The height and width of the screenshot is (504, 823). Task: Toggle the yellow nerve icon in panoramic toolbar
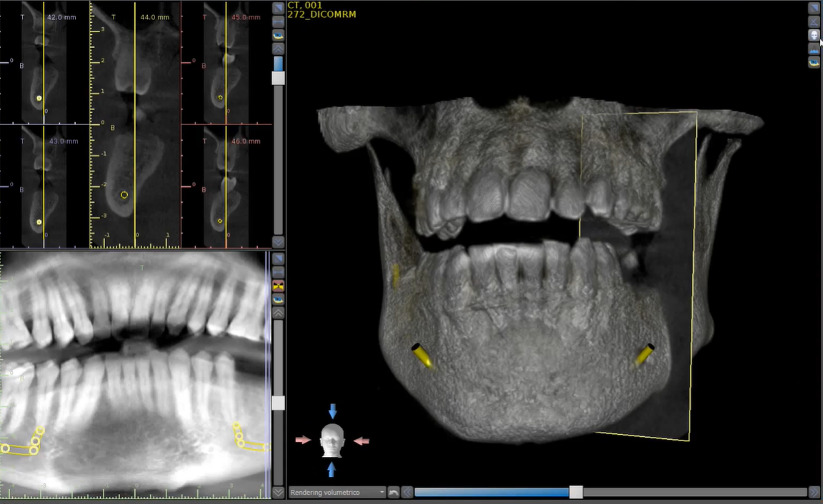pos(278,286)
